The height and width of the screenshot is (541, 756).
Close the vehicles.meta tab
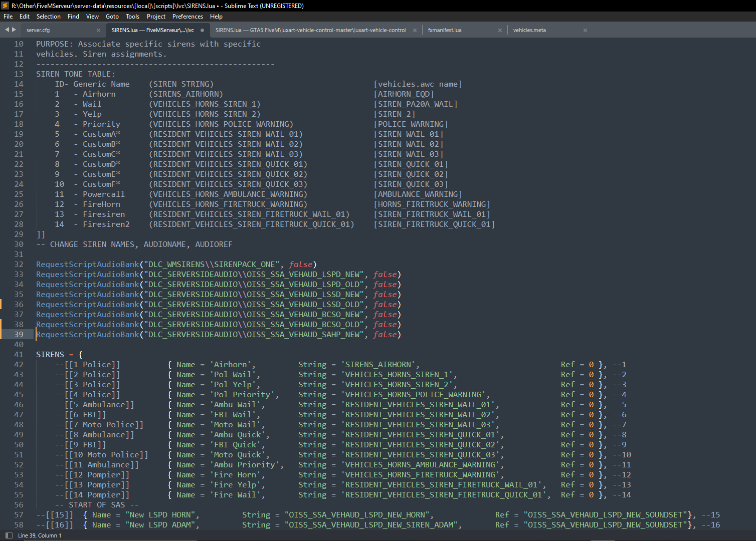[585, 30]
